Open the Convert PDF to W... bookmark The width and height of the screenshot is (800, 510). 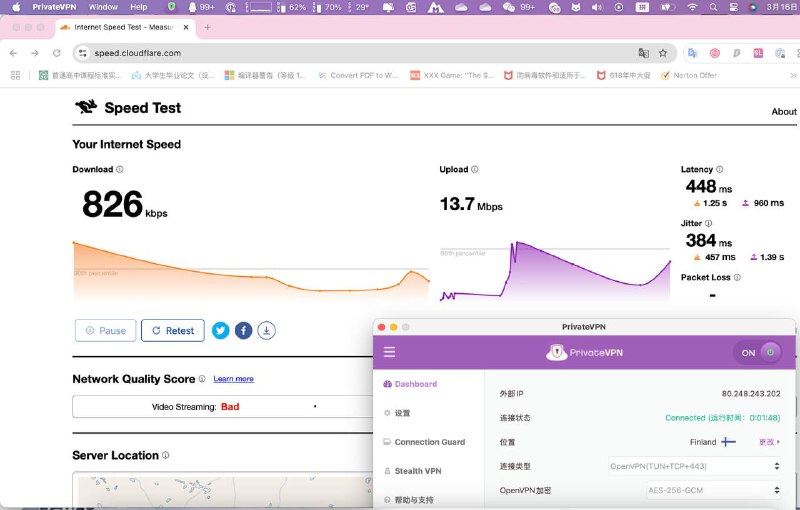coord(358,75)
